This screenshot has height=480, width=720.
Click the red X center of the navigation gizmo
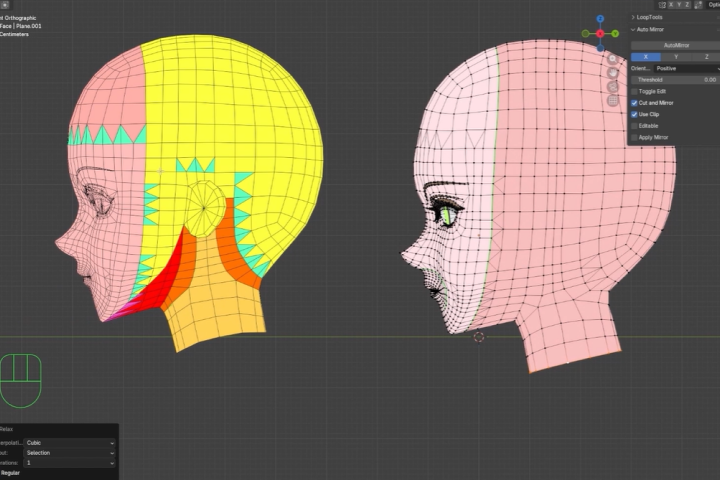[600, 34]
